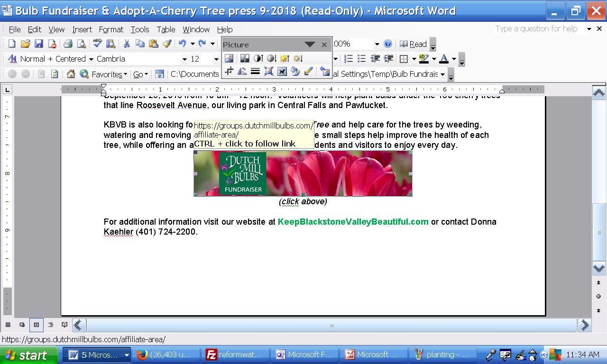Open Format Picture dialog icon
Image resolution: width=607 pixels, height=364 pixels.
[295, 72]
